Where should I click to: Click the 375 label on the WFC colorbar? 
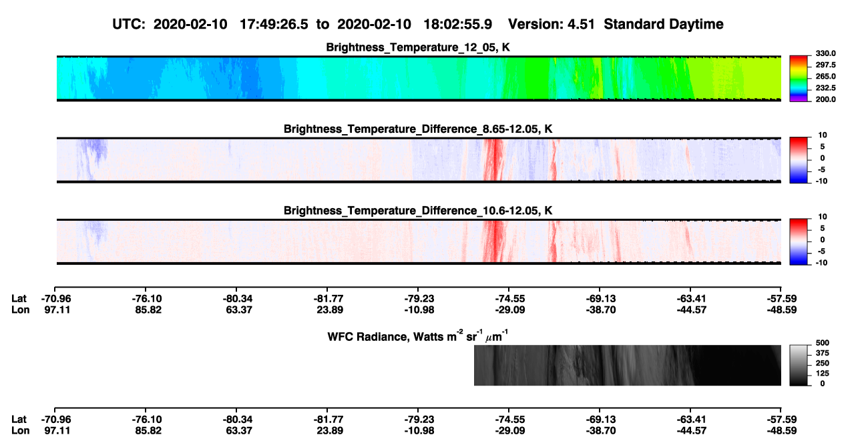pos(824,353)
